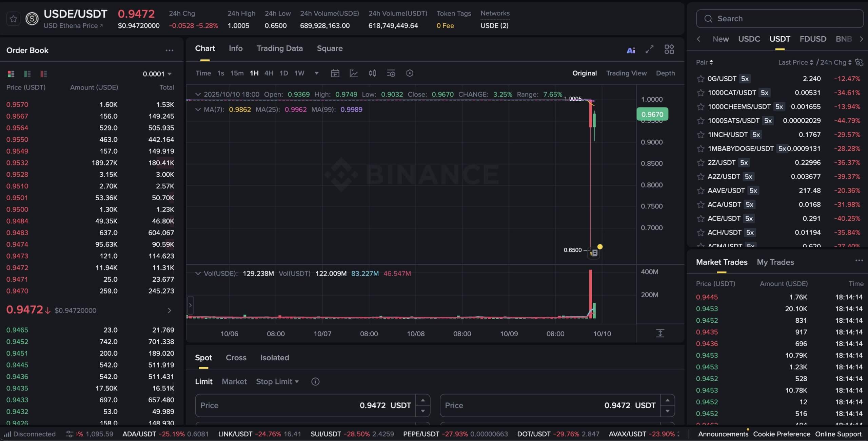The image size is (868, 441).
Task: Star the USDE/USDT pair in the header
Action: pos(13,19)
